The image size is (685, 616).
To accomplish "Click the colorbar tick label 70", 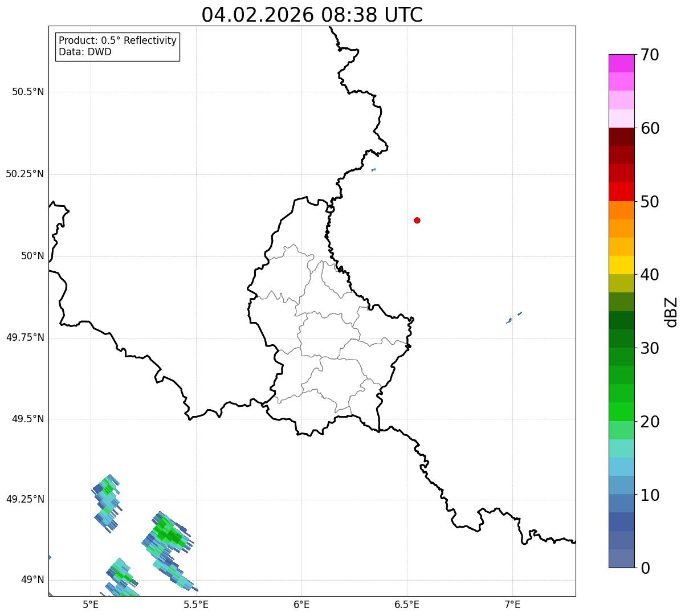I will pos(650,55).
